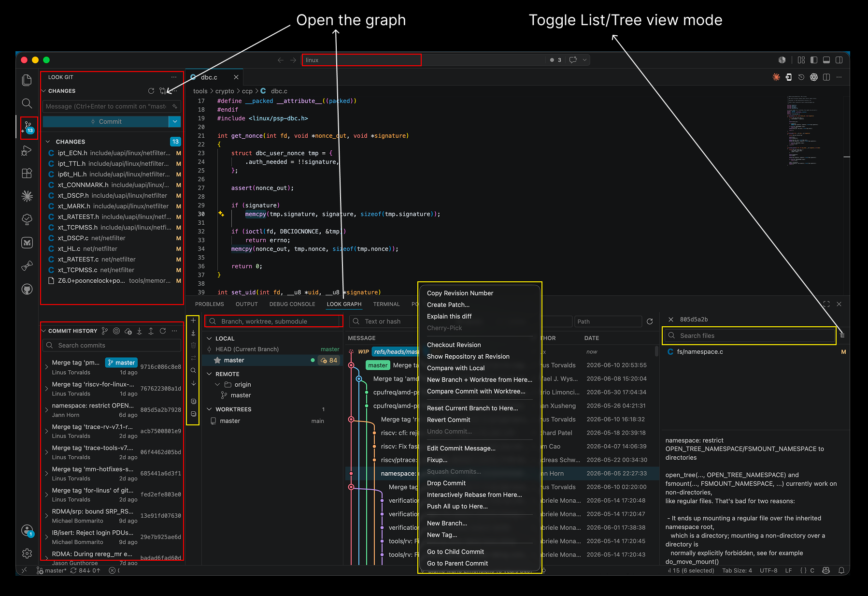
Task: Open the Search view in the activity bar
Action: click(27, 103)
